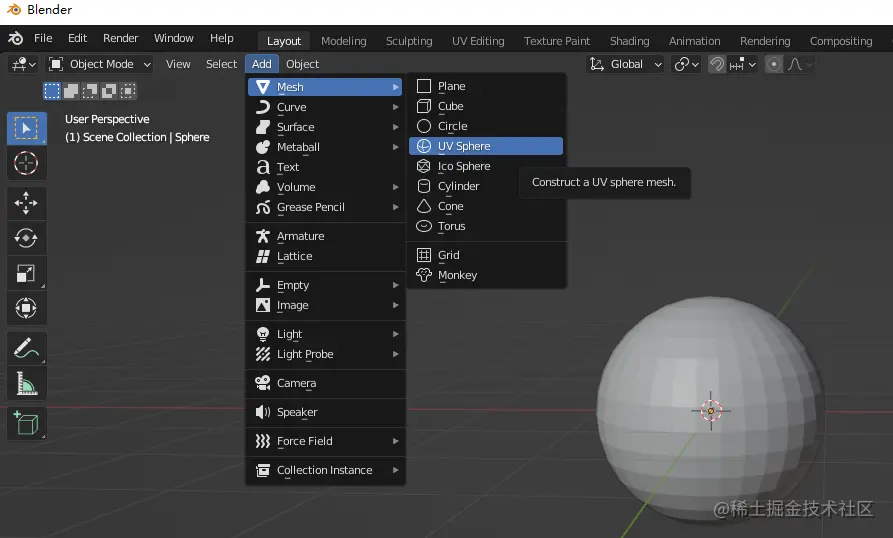
Task: Set selection mode to intersect
Action: pos(128,91)
